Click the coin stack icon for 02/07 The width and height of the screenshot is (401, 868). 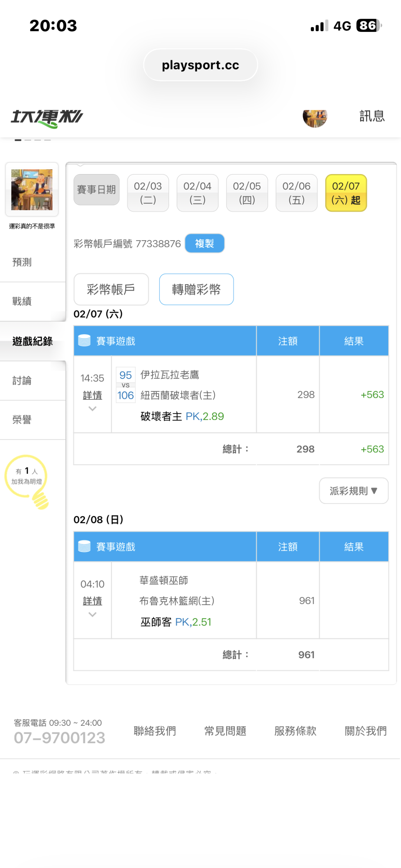point(84,340)
